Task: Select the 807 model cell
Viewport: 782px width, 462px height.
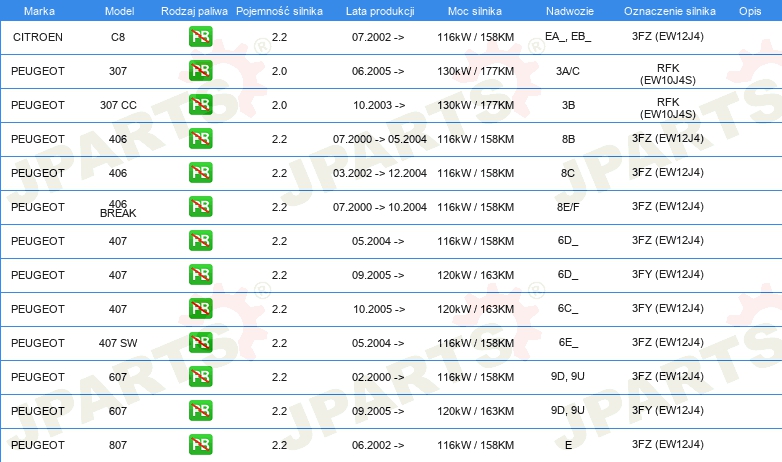Action: [x=118, y=445]
